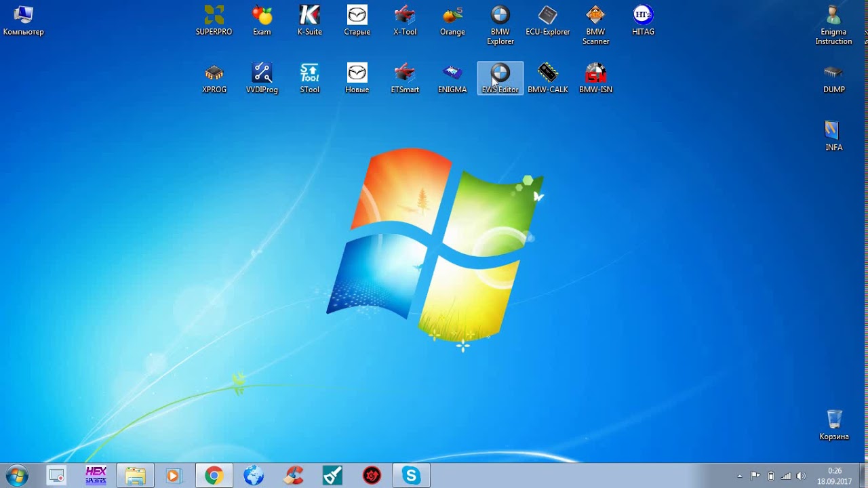
Task: Open the volume speaker tray icon
Action: coord(801,476)
